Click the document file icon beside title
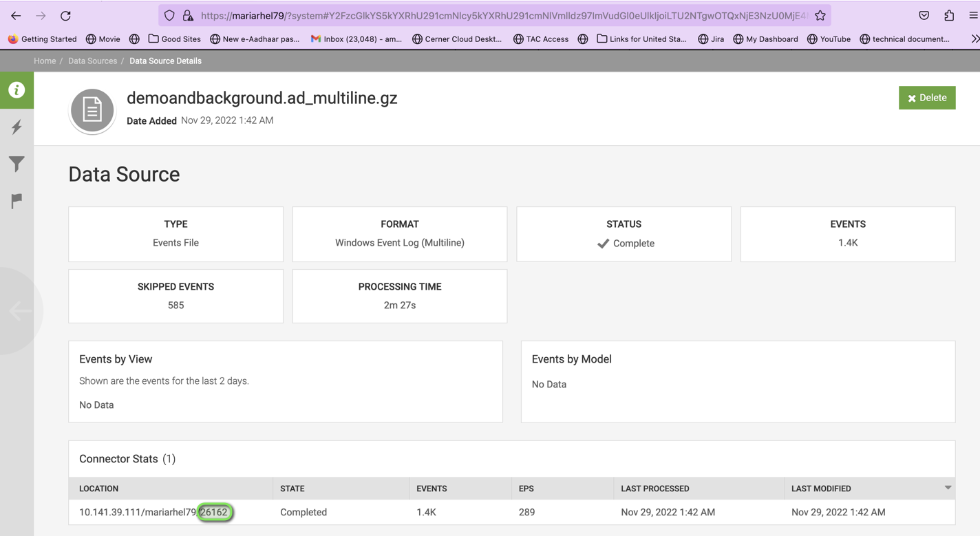This screenshot has width=980, height=536. 92,110
